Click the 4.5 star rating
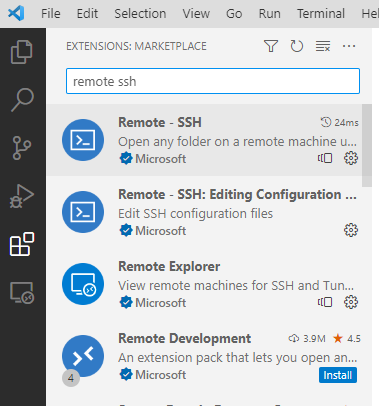The height and width of the screenshot is (406, 379). (347, 339)
